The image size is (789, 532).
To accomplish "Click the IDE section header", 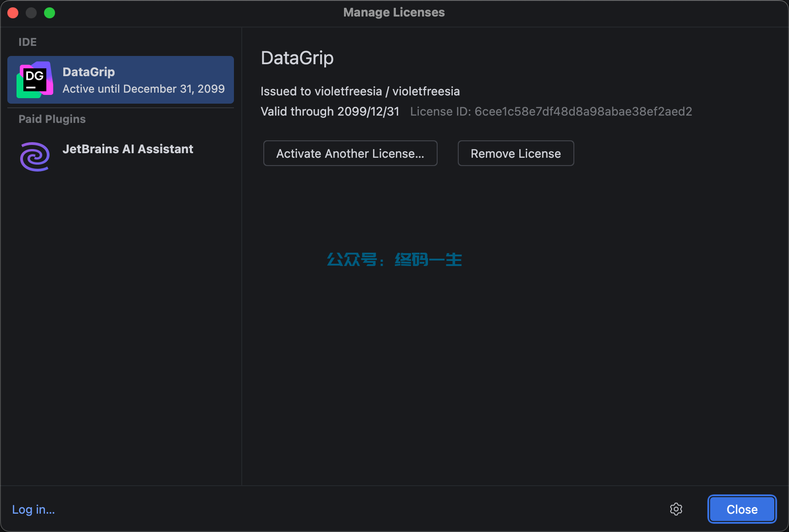I will (x=28, y=42).
